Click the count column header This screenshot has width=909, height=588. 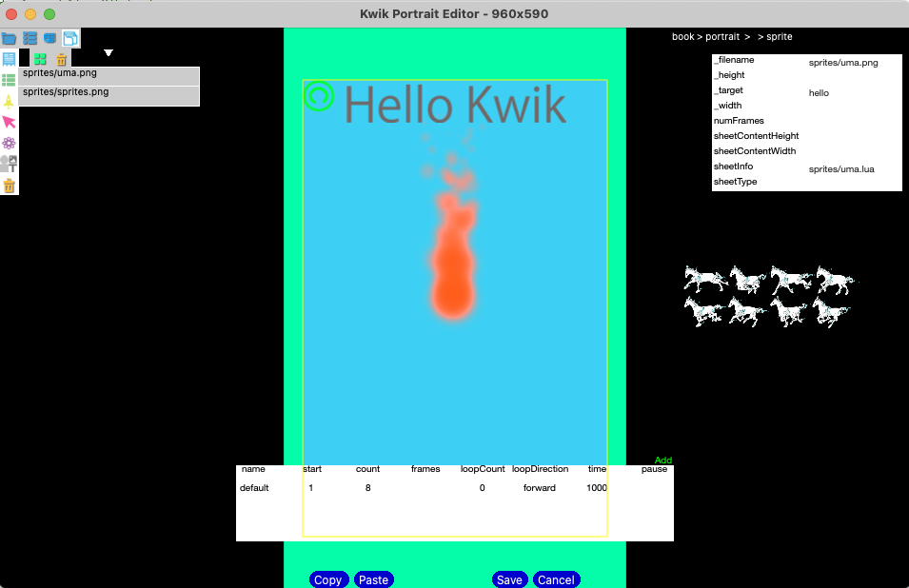pyautogui.click(x=367, y=469)
